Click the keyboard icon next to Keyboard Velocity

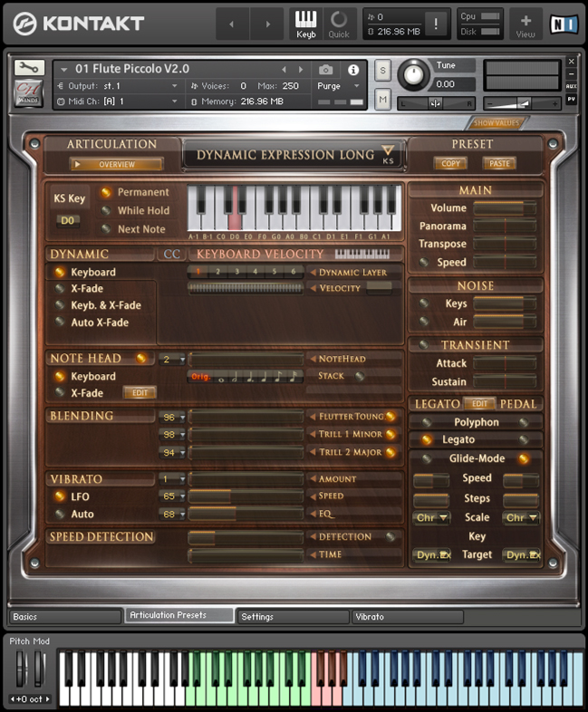(x=361, y=254)
